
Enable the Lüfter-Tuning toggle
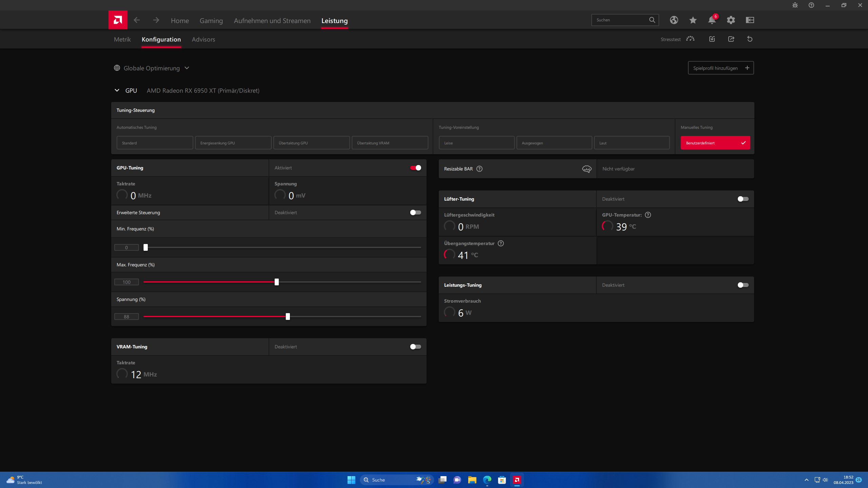pyautogui.click(x=743, y=199)
